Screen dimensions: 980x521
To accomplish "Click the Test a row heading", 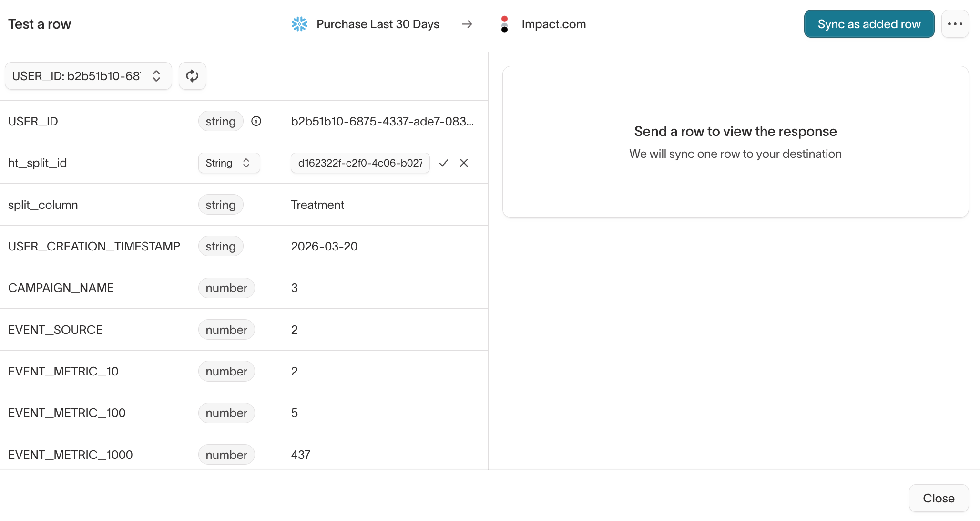I will pos(40,24).
